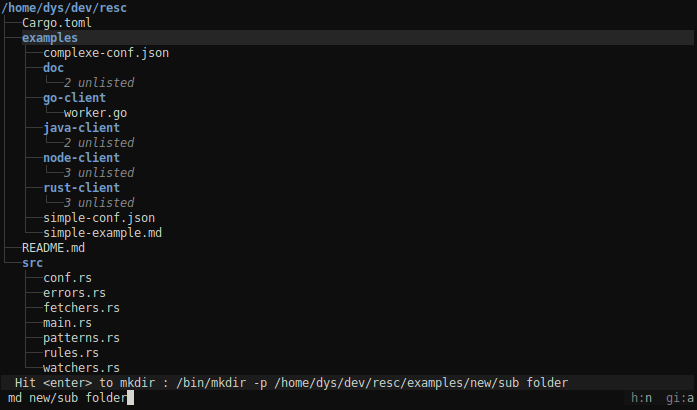Image resolution: width=697 pixels, height=410 pixels.
Task: Select the src directory
Action: click(x=32, y=263)
